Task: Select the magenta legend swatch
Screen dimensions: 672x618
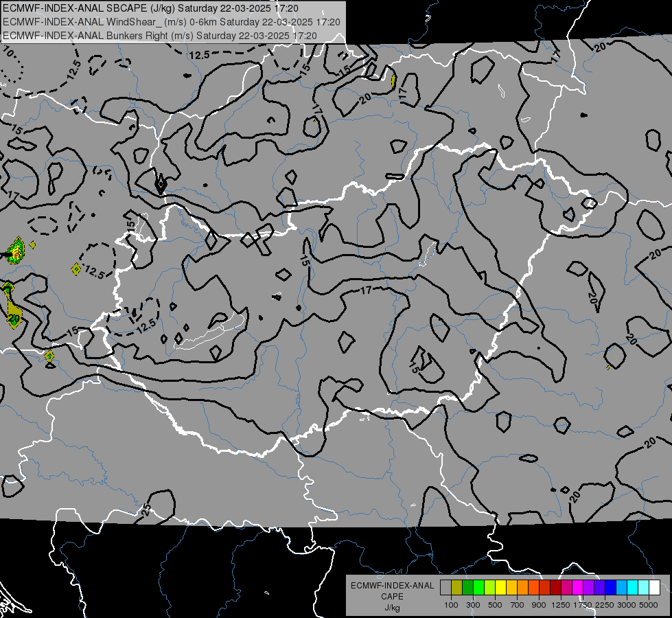Action: (x=578, y=587)
